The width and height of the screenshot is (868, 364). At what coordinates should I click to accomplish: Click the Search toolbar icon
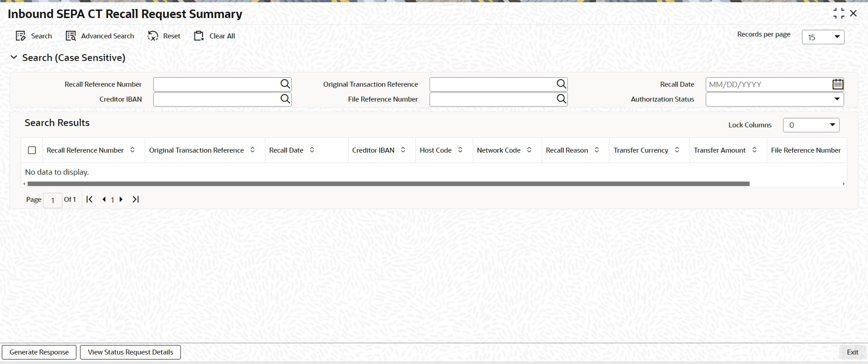tap(21, 36)
